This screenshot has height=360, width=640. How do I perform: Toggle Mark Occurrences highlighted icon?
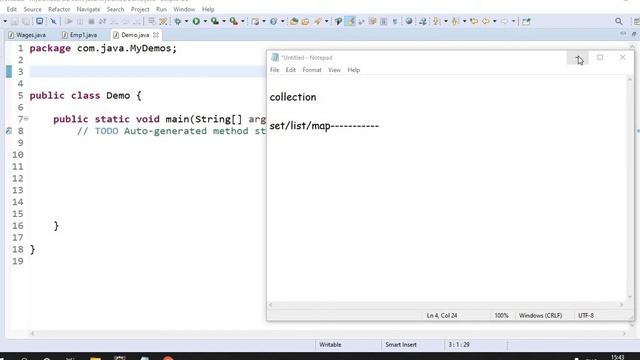click(350, 21)
